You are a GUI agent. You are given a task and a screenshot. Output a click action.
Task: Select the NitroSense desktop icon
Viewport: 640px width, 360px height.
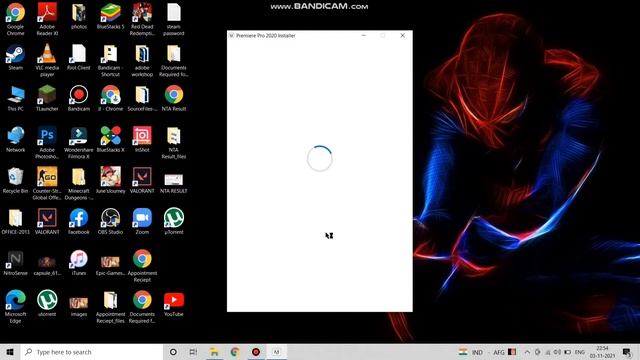pyautogui.click(x=16, y=262)
